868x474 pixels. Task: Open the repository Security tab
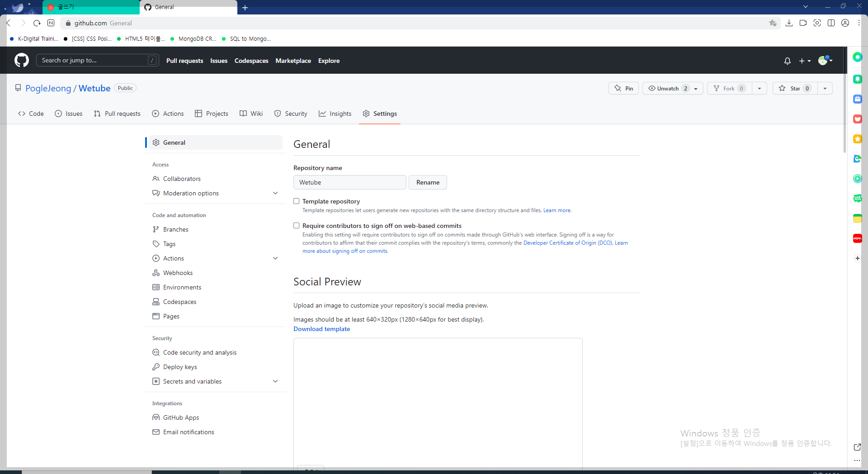click(x=291, y=114)
